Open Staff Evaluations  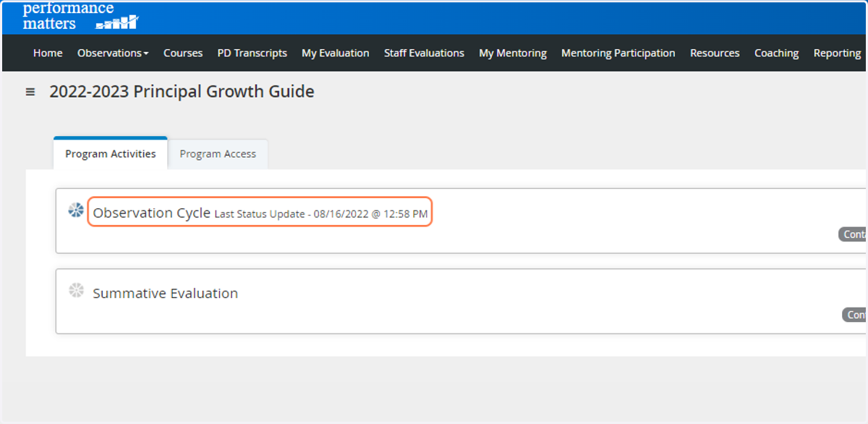(424, 53)
